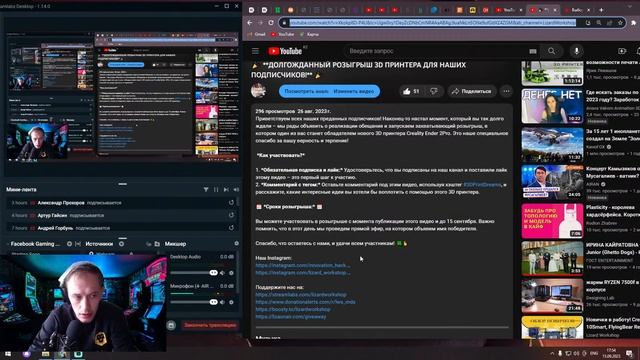
Task: Open the Windows Start menu
Action: 8,354
